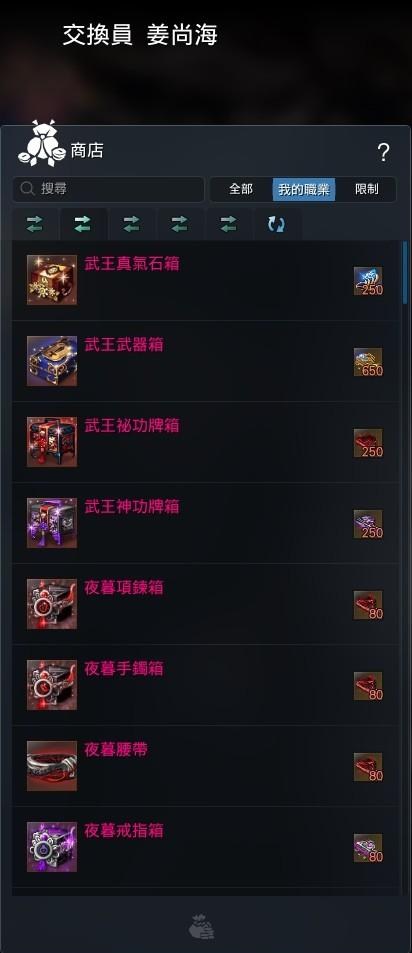Viewport: 412px width, 953px height.
Task: Click the 搜尋 search field
Action: (108, 189)
